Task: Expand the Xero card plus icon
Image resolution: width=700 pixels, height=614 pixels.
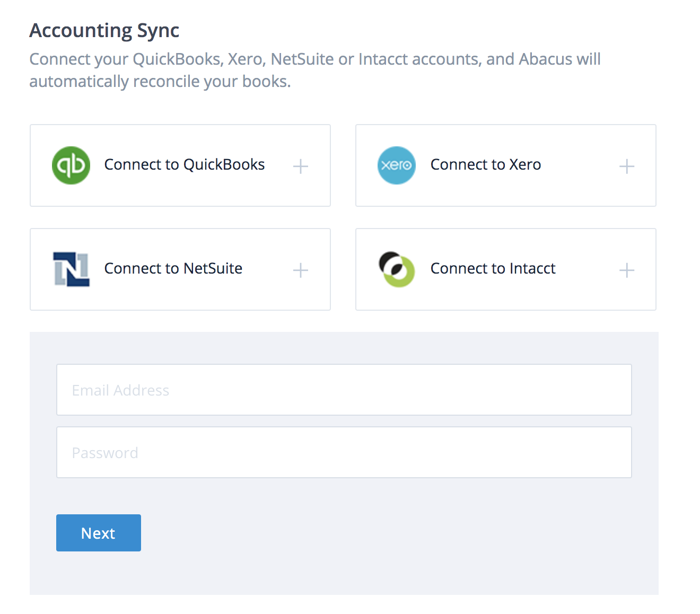Action: coord(627,166)
